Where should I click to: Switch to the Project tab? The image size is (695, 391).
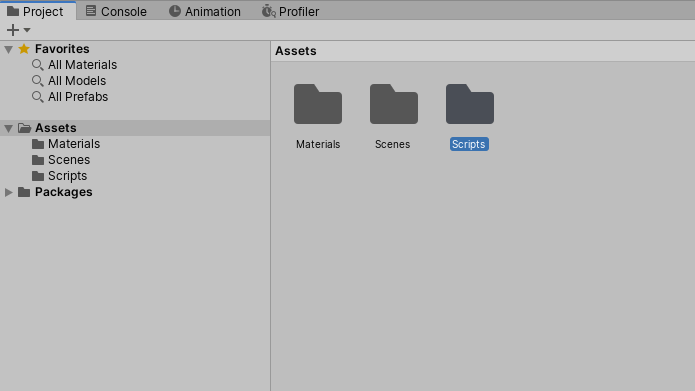click(x=38, y=11)
